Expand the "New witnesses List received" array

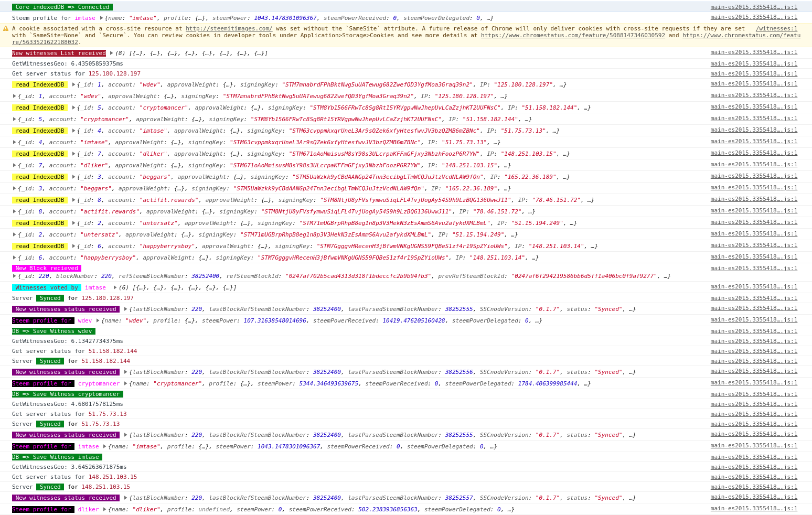[x=110, y=52]
